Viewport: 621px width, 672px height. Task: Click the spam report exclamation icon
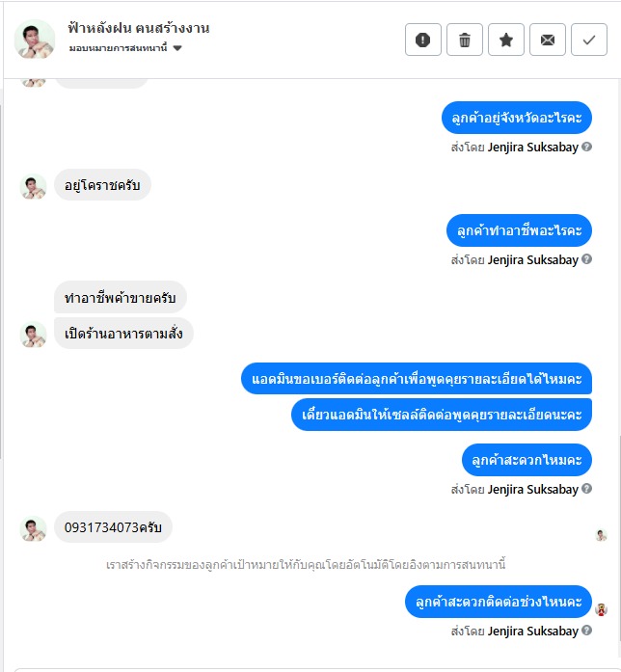[x=422, y=40]
